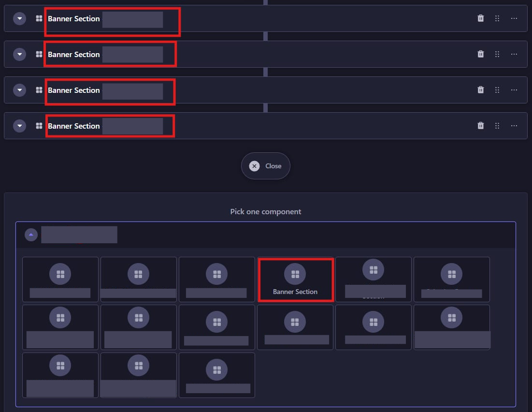Expand the last Banner Section row
The height and width of the screenshot is (412, 532).
[20, 126]
